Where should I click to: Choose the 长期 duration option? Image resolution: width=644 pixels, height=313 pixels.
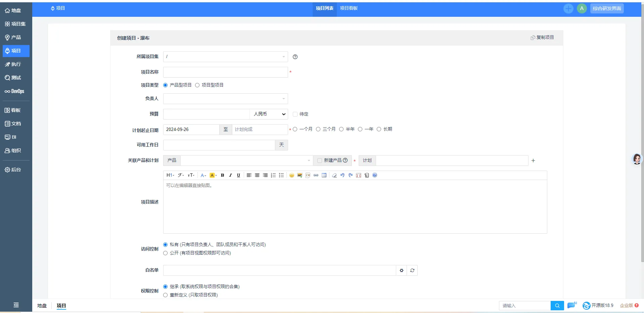click(379, 129)
